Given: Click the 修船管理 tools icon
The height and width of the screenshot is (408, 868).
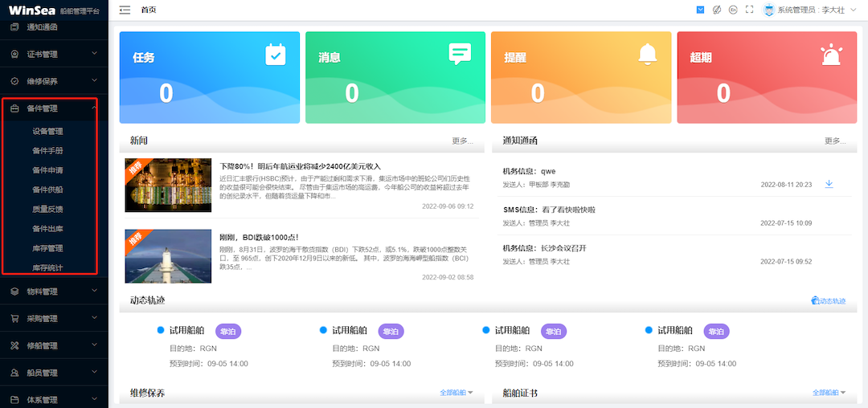Looking at the screenshot, I should click(15, 345).
